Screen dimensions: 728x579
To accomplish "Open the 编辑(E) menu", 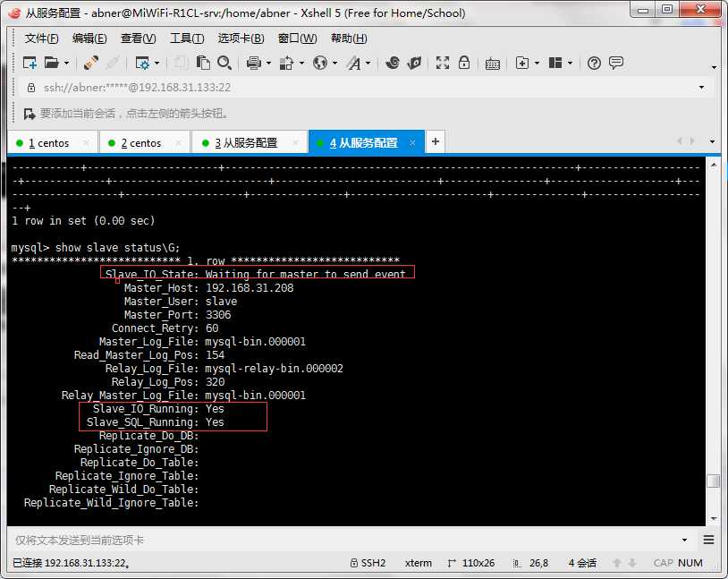I will 89,38.
